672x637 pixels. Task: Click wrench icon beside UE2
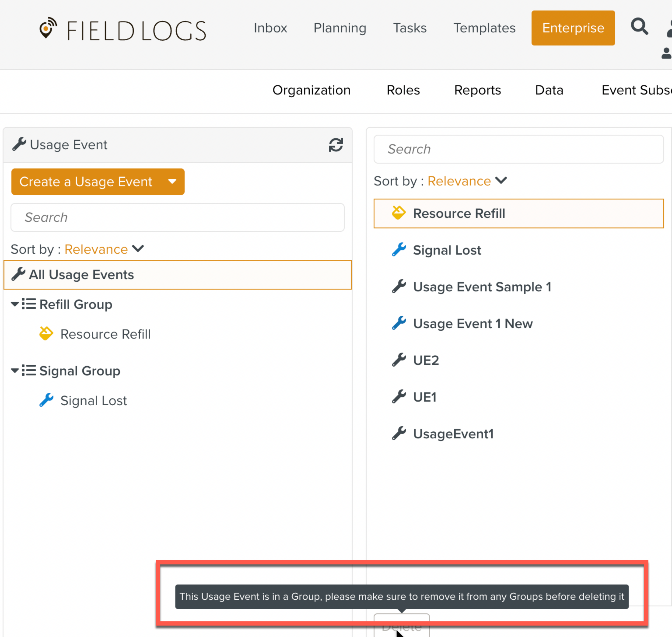(399, 360)
